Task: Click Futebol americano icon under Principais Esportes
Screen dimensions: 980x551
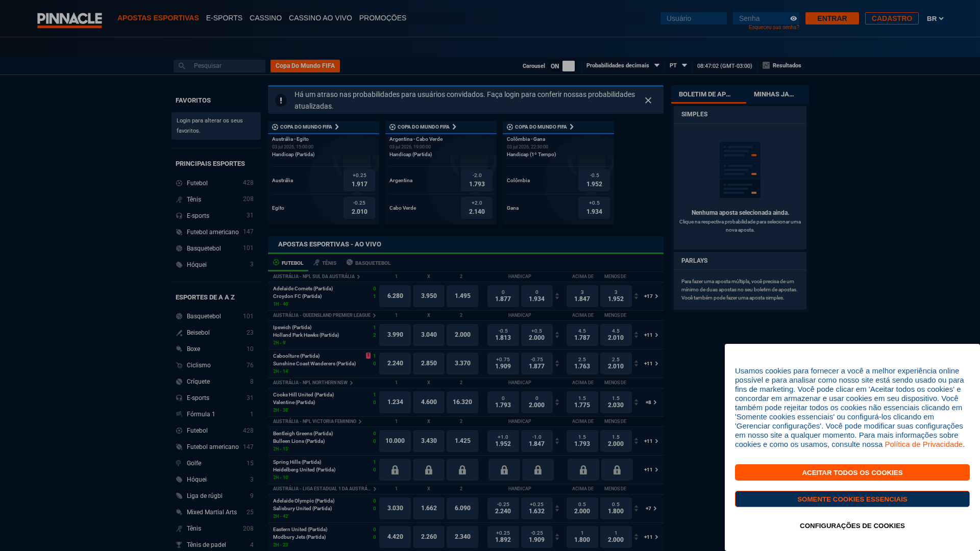Action: (179, 232)
